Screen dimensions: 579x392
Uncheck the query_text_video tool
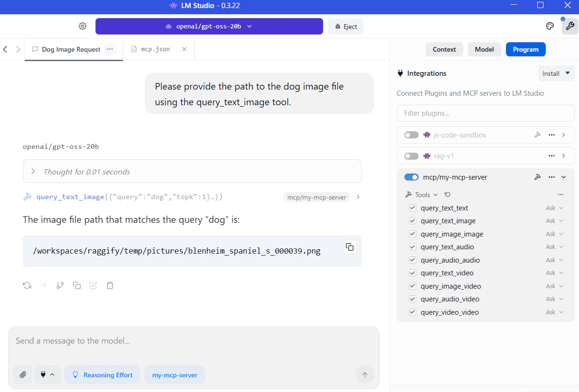tap(412, 273)
